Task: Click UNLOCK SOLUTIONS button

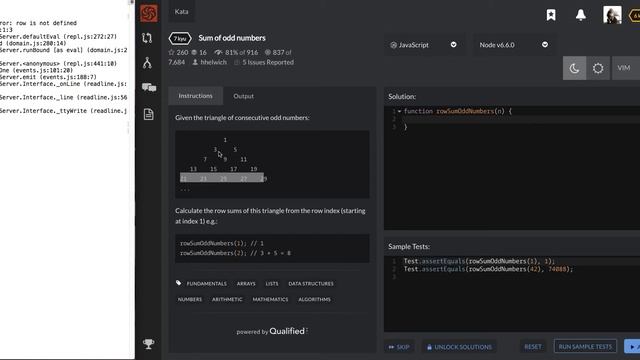Action: point(459,347)
